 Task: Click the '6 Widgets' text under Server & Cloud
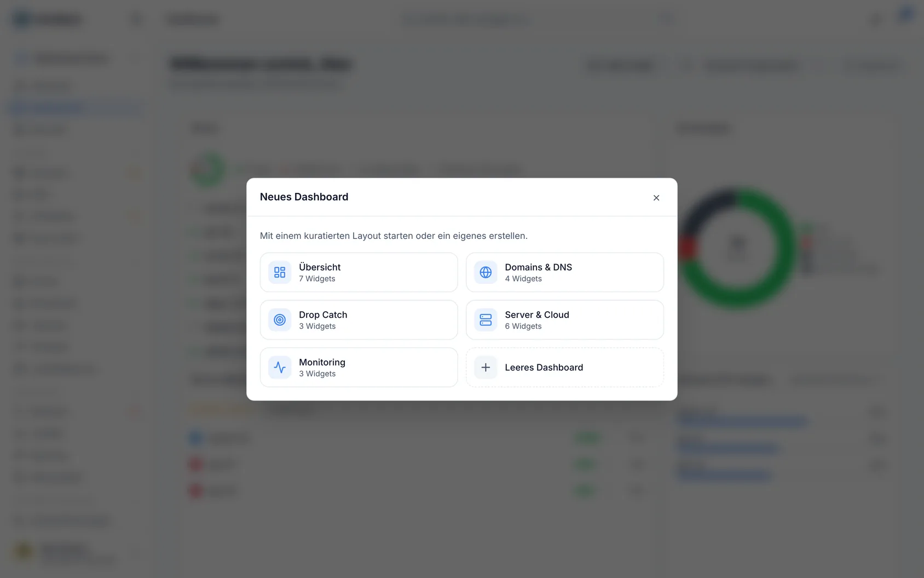pos(523,327)
